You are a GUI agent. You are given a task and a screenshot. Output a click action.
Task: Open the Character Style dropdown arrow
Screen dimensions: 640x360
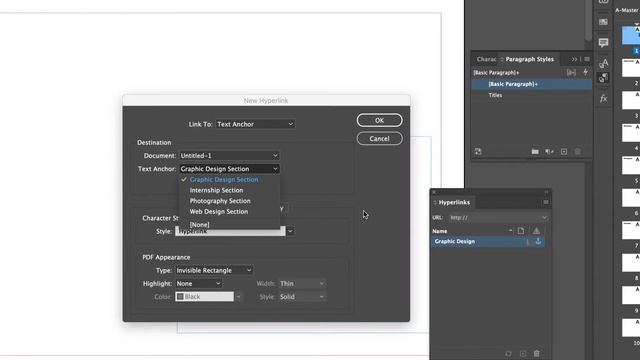290,231
